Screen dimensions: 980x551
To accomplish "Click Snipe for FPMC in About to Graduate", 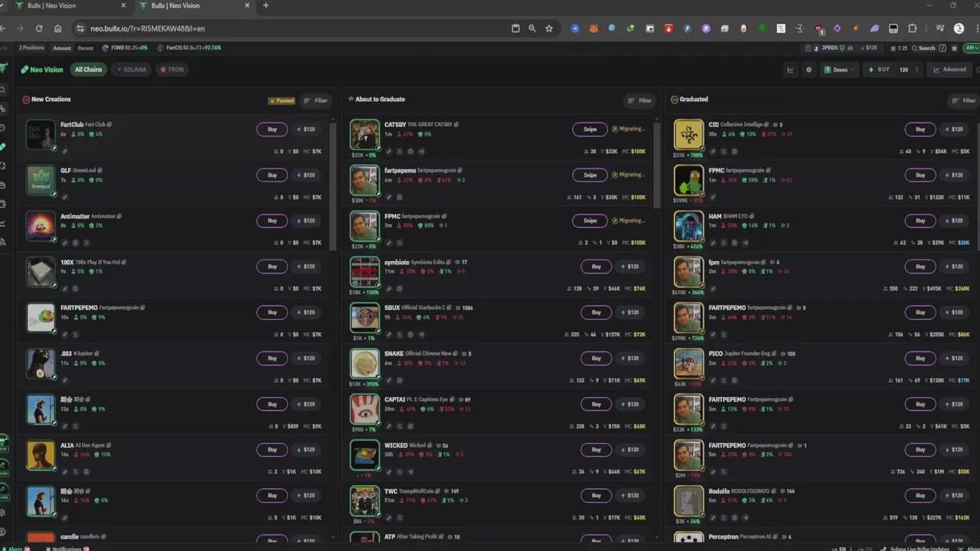I will click(590, 221).
